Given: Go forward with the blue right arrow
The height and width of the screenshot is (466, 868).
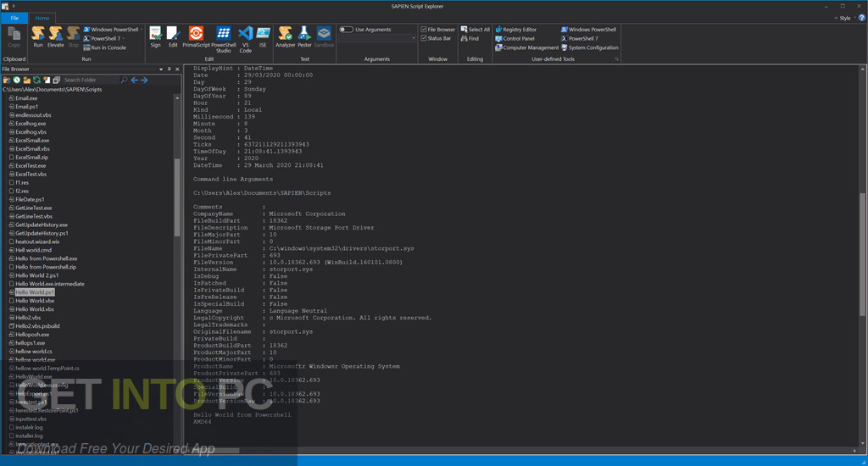Looking at the screenshot, I should (144, 80).
